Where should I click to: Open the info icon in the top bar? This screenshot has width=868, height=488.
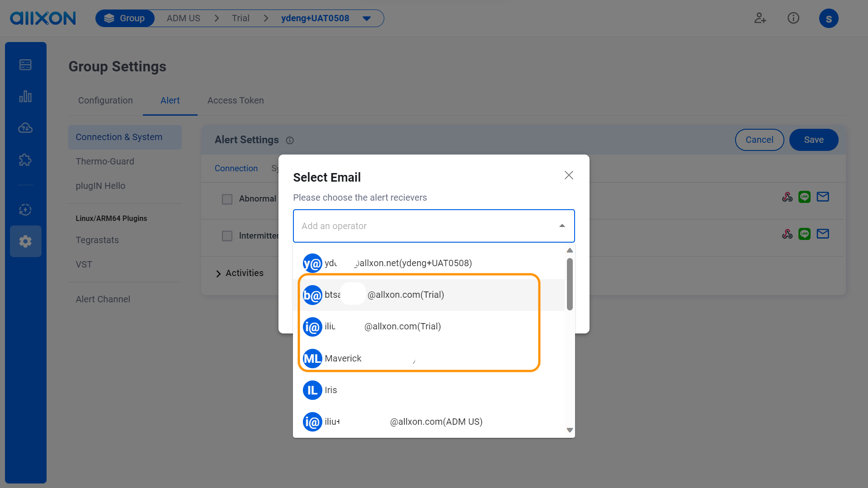(x=793, y=18)
